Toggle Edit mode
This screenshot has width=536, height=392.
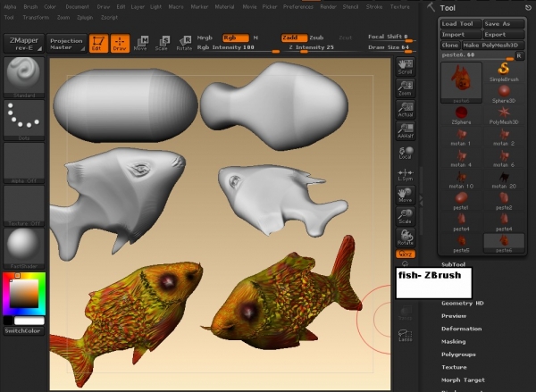[98, 44]
